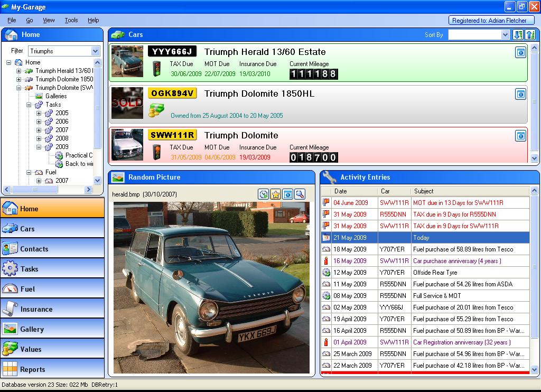Click the traffic light icon for SWW111R
Viewport: 541px width, 392px height.
pos(156,152)
